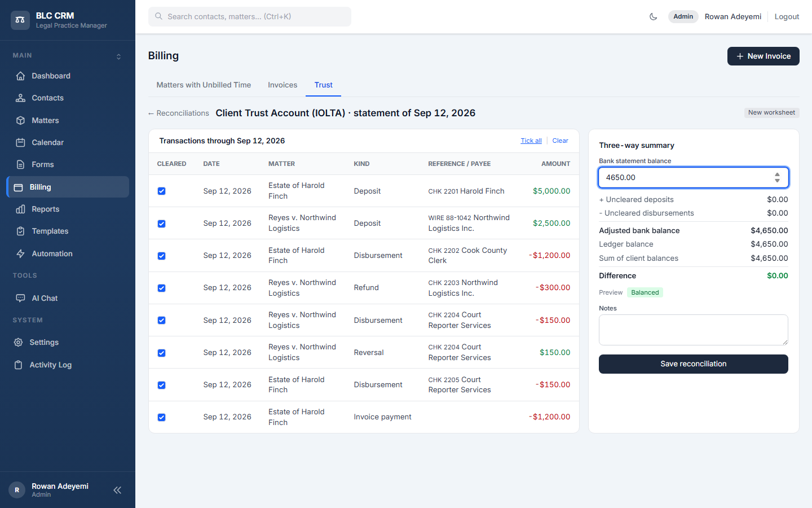Screen dimensions: 812x508
Task: Untick cleared for the WIRE 88-1042 Northwind deposit
Action: (x=161, y=224)
